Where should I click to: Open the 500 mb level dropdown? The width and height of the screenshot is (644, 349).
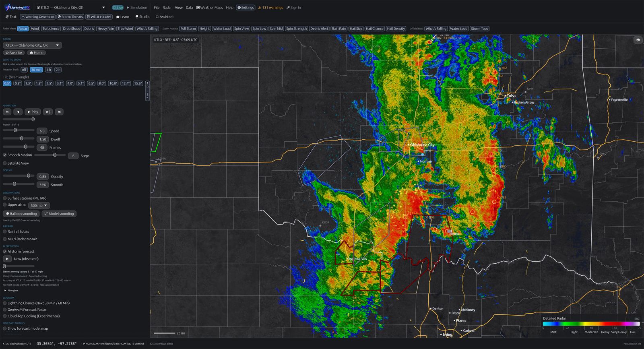(39, 205)
